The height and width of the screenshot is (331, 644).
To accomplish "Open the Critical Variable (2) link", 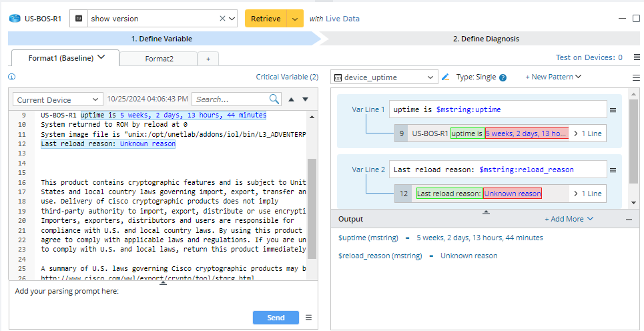I will click(x=287, y=77).
